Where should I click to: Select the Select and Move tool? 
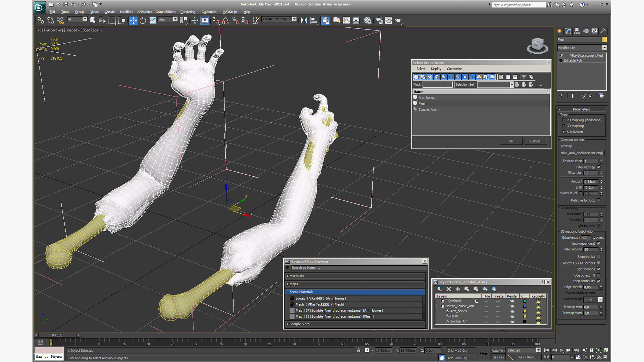(133, 20)
